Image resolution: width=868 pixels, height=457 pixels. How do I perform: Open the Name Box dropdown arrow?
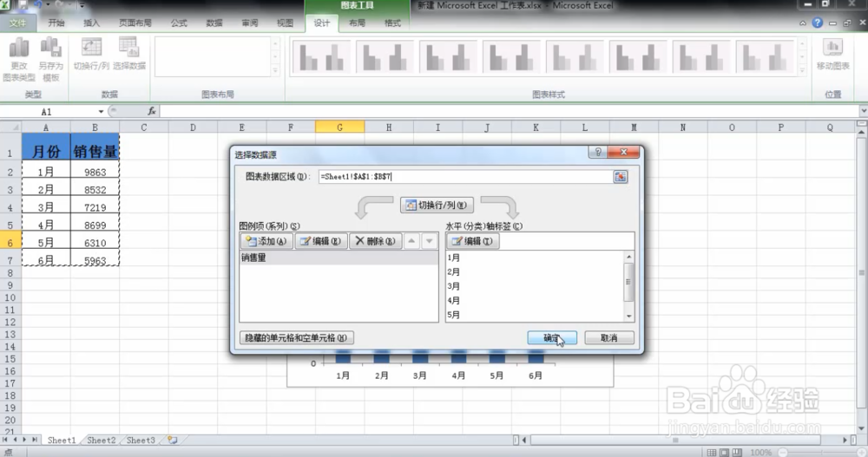coord(101,112)
